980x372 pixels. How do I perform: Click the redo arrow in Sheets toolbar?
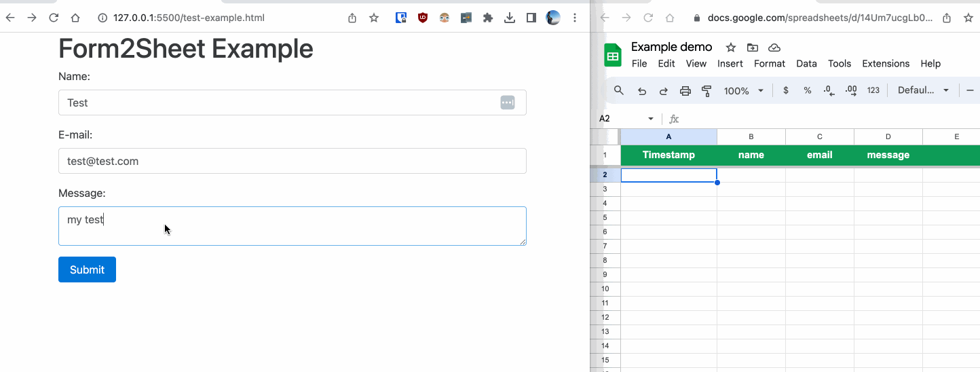click(x=664, y=90)
